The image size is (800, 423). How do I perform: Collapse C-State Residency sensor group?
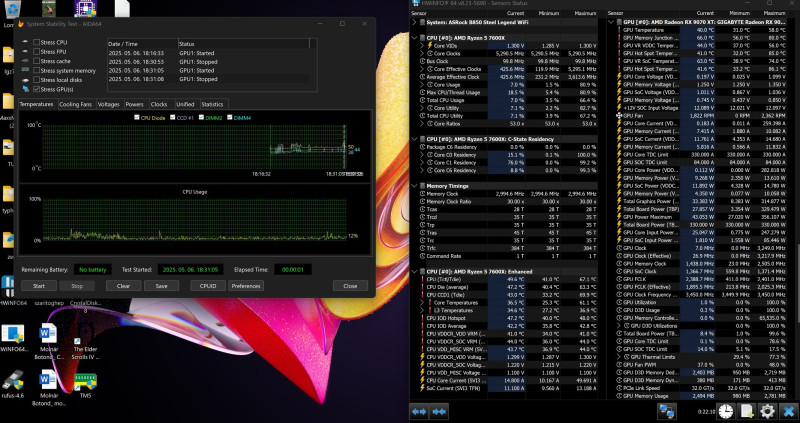414,139
